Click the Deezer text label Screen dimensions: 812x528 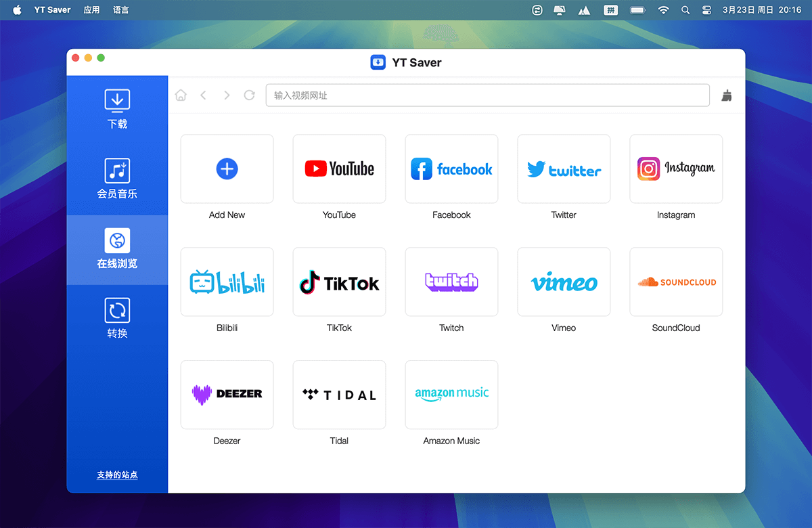point(227,441)
